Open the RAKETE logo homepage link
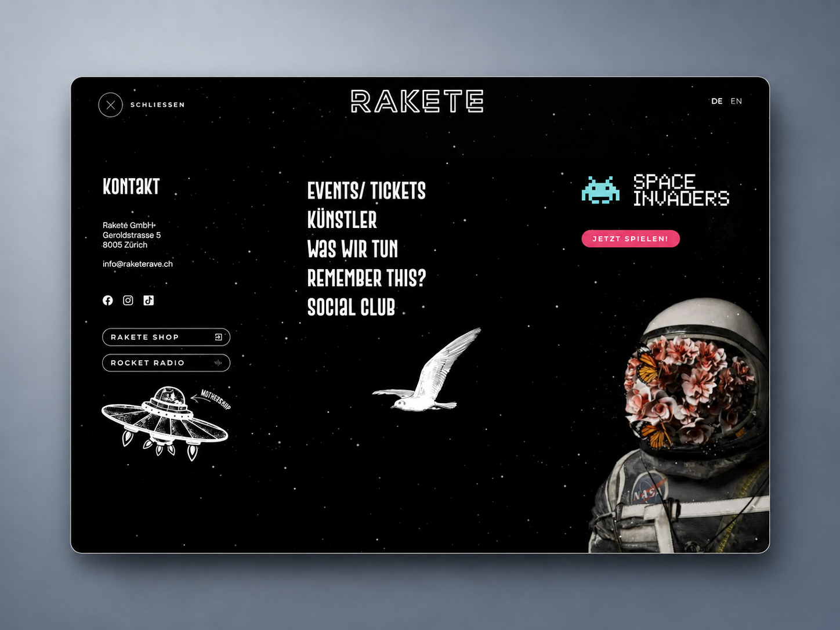Viewport: 840px width, 630px height. [417, 101]
